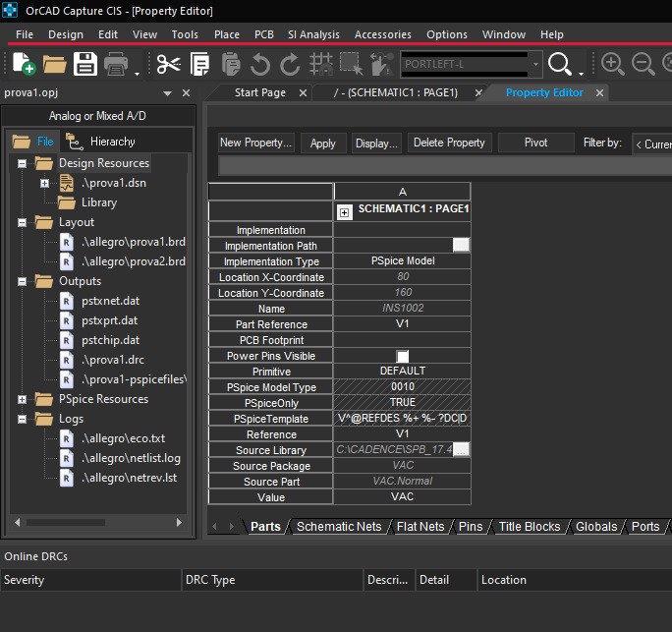Switch to the Hierarchy view tab

(101, 142)
